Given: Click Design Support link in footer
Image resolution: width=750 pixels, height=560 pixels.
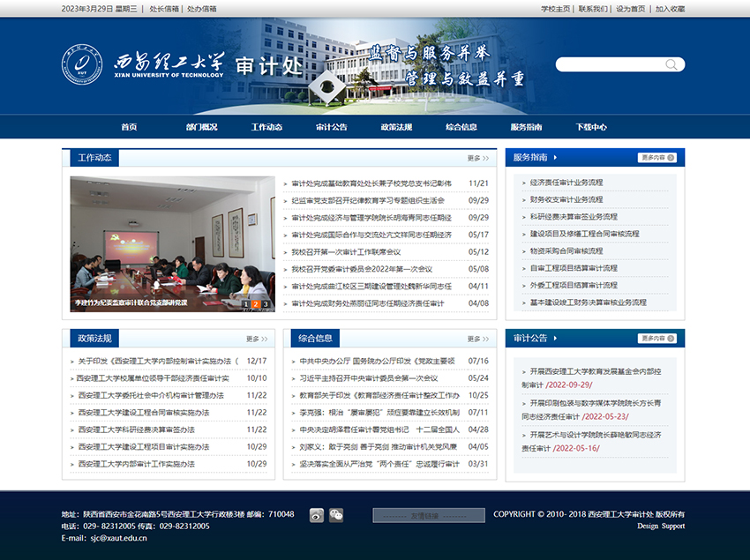Looking at the screenshot, I should [x=661, y=526].
